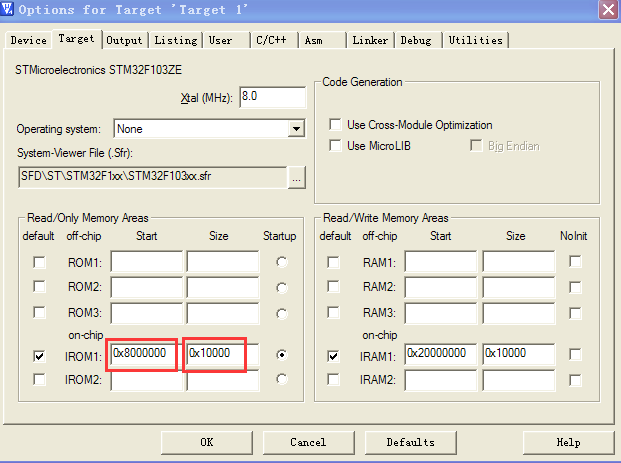This screenshot has width=621, height=463.
Task: Check the RAM1 default checkbox
Action: [333, 263]
